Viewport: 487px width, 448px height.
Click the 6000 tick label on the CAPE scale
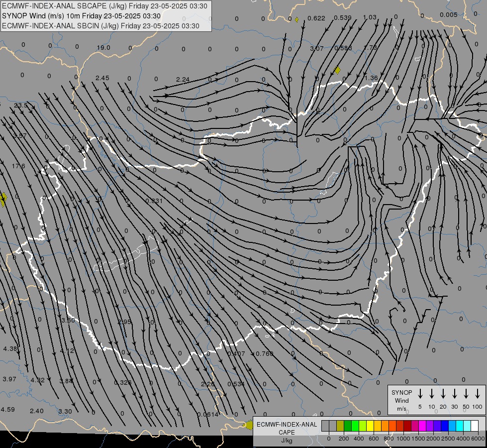pyautogui.click(x=478, y=439)
